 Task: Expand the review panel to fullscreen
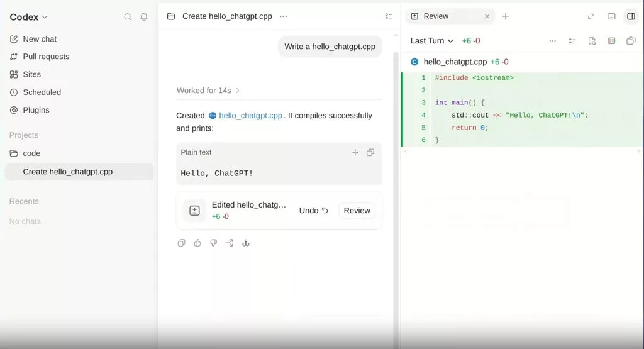591,16
